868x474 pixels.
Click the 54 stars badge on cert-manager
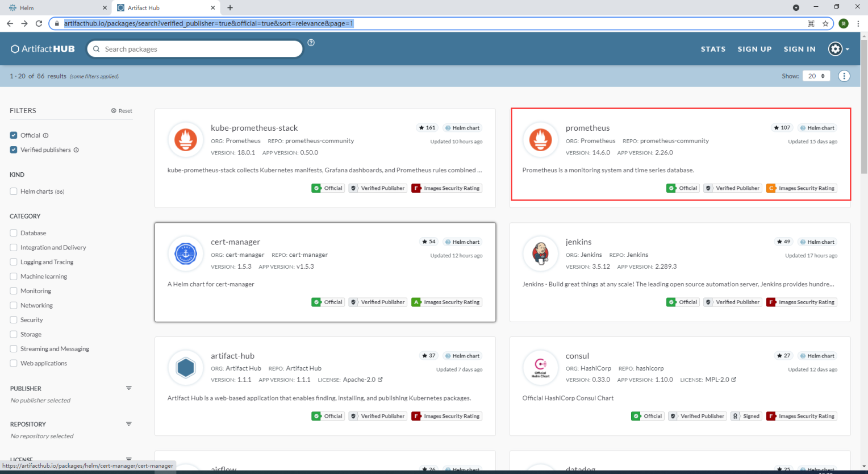tap(429, 242)
